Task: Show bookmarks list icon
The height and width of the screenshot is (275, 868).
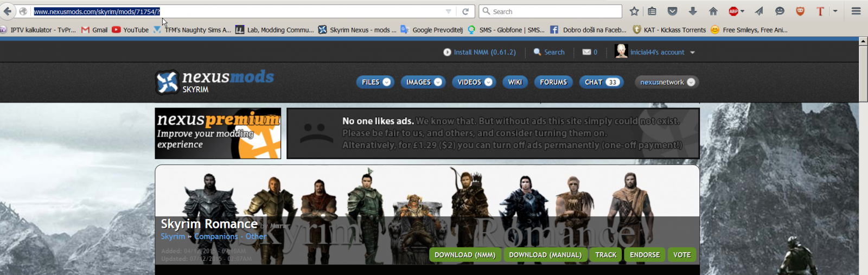Action: point(652,11)
